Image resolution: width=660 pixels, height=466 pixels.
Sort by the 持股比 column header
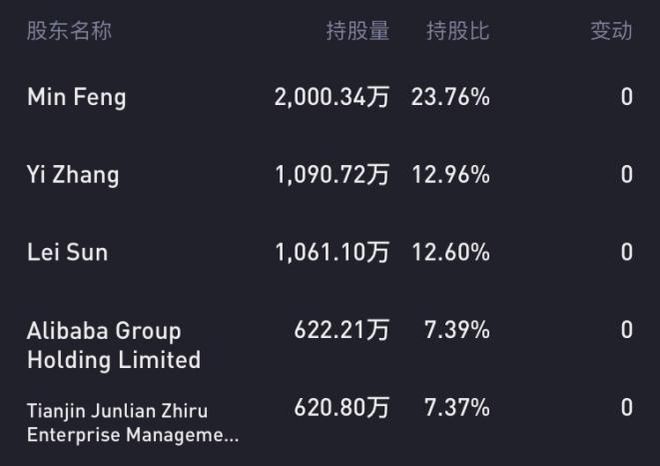tap(458, 31)
